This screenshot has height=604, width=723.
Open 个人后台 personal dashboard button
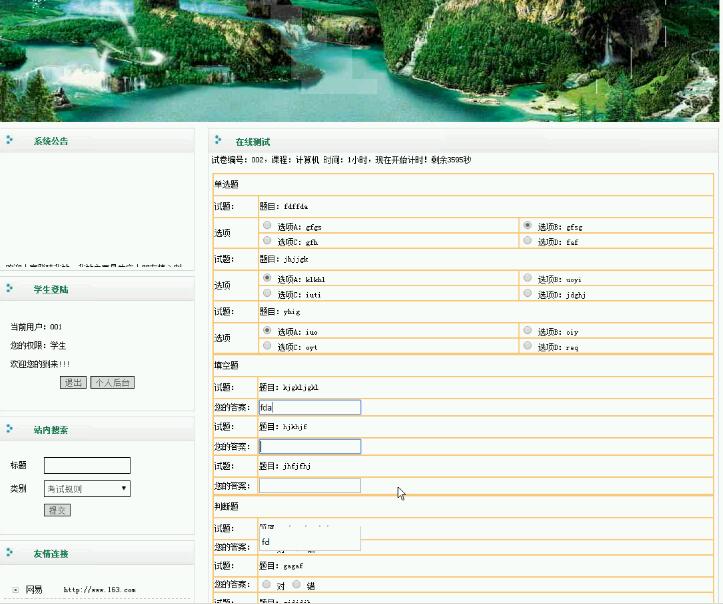113,383
